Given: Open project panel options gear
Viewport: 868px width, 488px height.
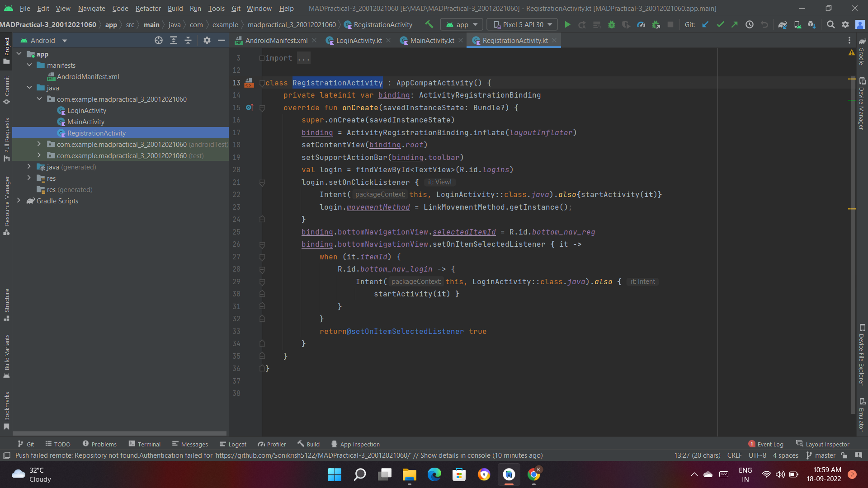Looking at the screenshot, I should (207, 41).
